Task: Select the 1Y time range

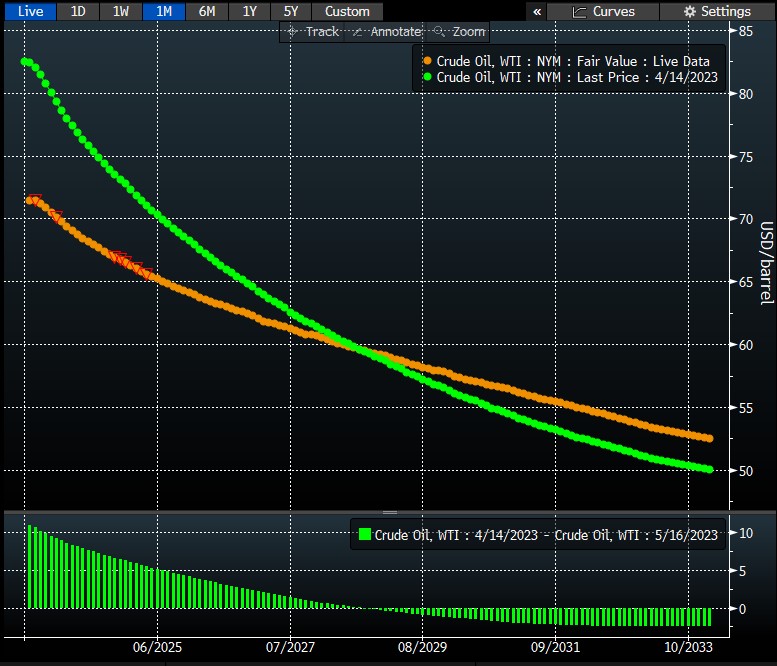Action: coord(249,11)
